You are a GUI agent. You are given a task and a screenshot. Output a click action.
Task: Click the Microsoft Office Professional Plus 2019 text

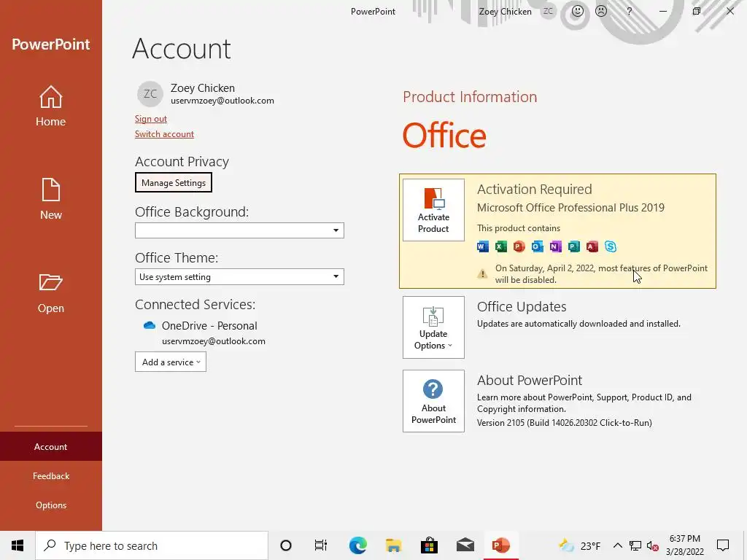570,208
